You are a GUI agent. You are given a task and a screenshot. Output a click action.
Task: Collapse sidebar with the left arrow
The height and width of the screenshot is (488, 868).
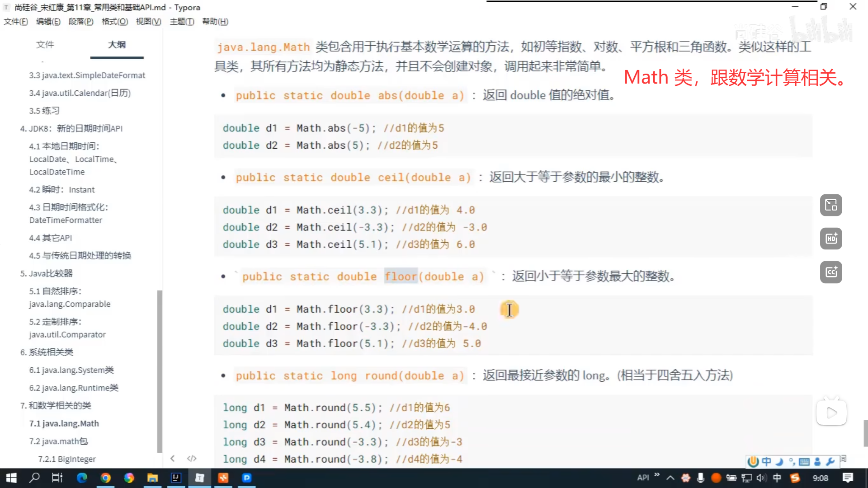173,459
